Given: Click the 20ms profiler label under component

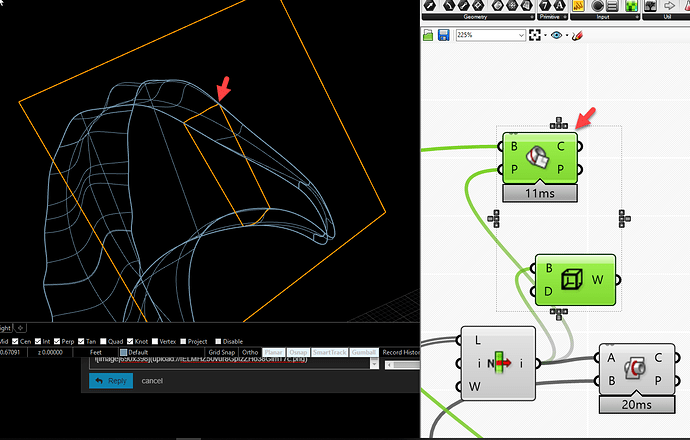Looking at the screenshot, I should (637, 404).
